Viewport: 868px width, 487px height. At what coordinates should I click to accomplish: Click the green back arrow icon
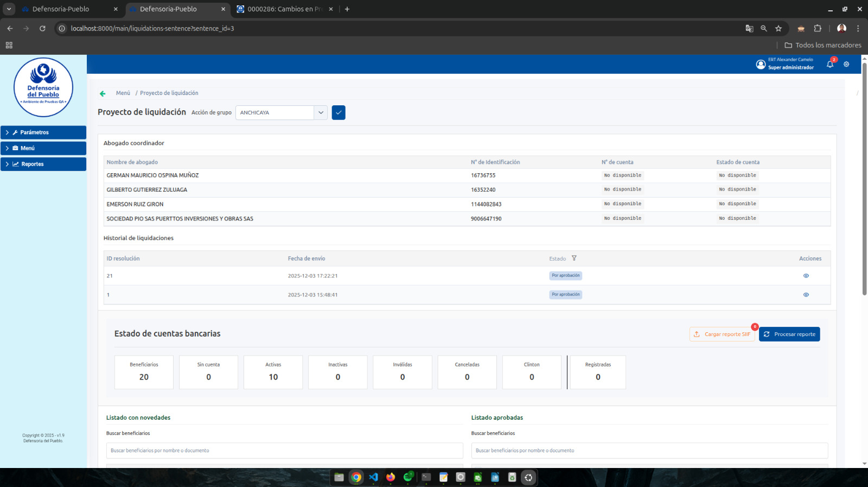(103, 93)
